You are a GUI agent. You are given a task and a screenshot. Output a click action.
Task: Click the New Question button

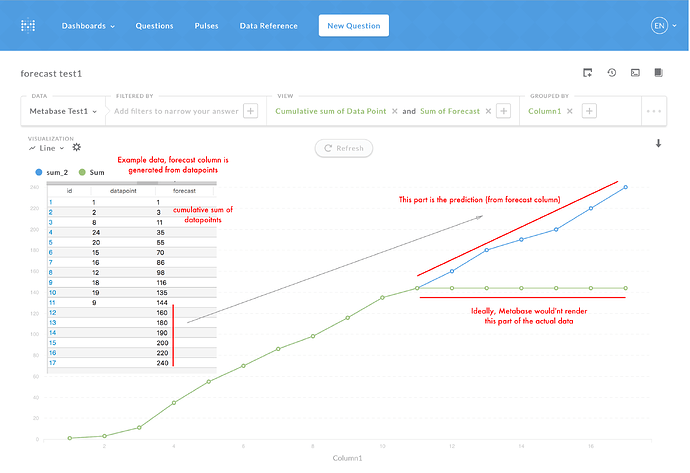click(x=354, y=26)
